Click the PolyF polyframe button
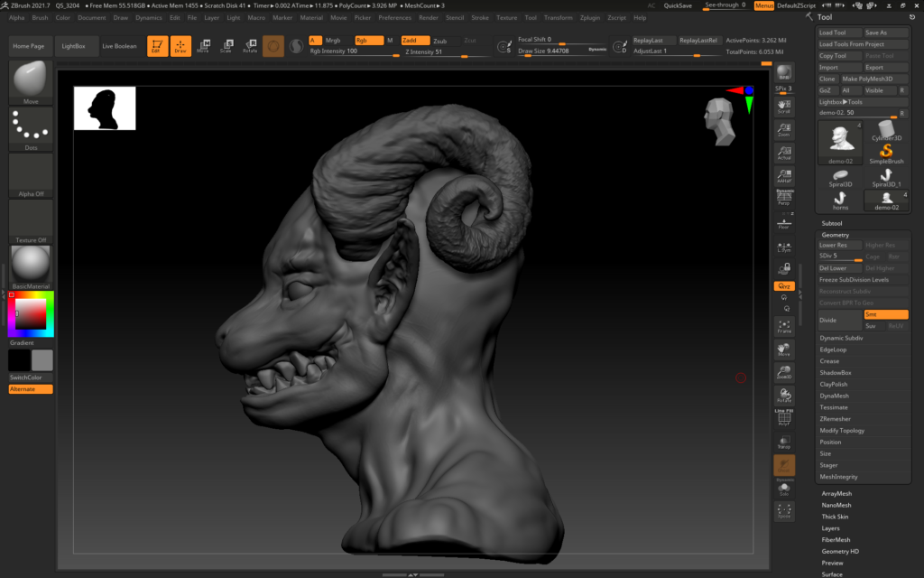 (784, 417)
